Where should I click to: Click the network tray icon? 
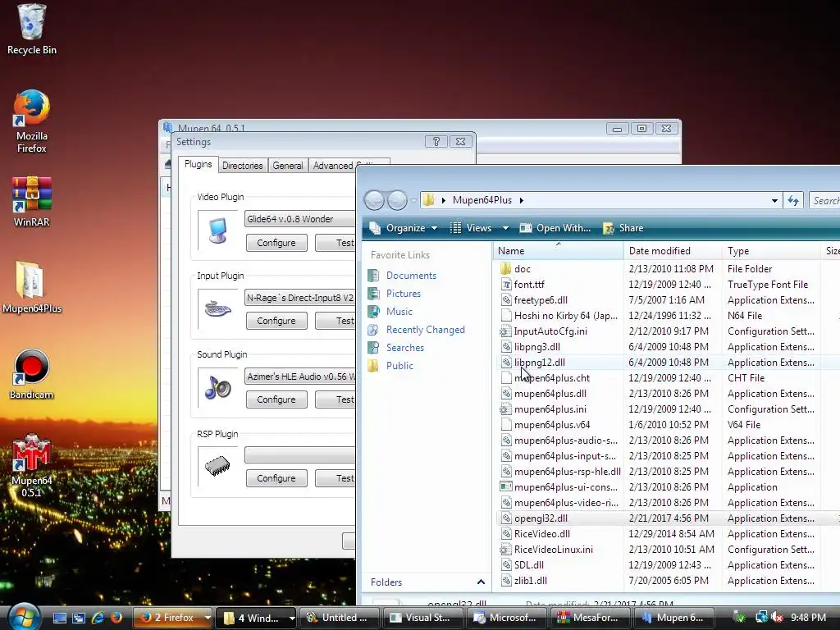tap(761, 618)
